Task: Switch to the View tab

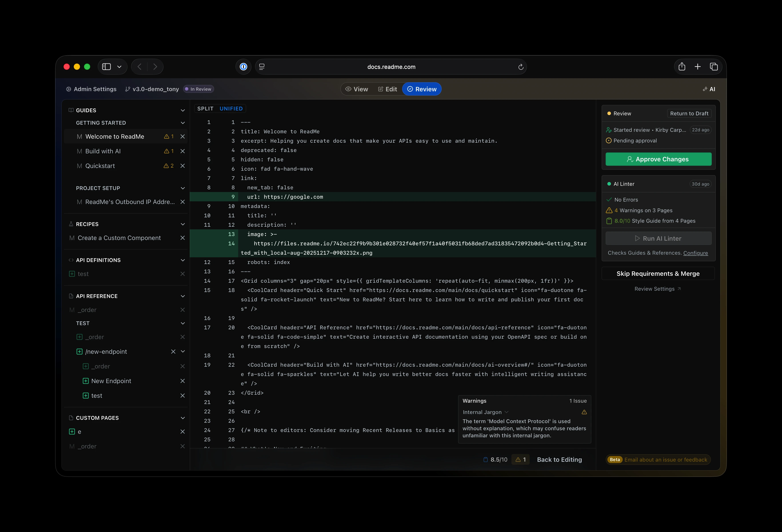Action: coord(357,89)
